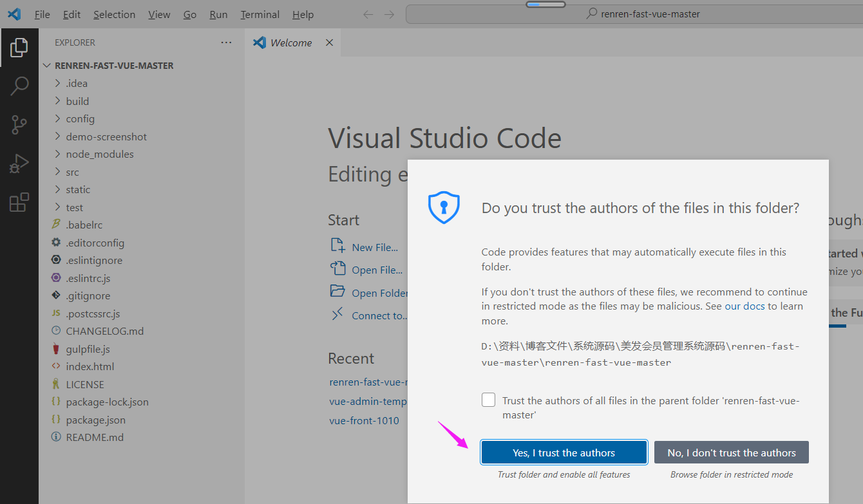Click the .editorconfig gear icon
The width and height of the screenshot is (863, 504).
point(55,243)
